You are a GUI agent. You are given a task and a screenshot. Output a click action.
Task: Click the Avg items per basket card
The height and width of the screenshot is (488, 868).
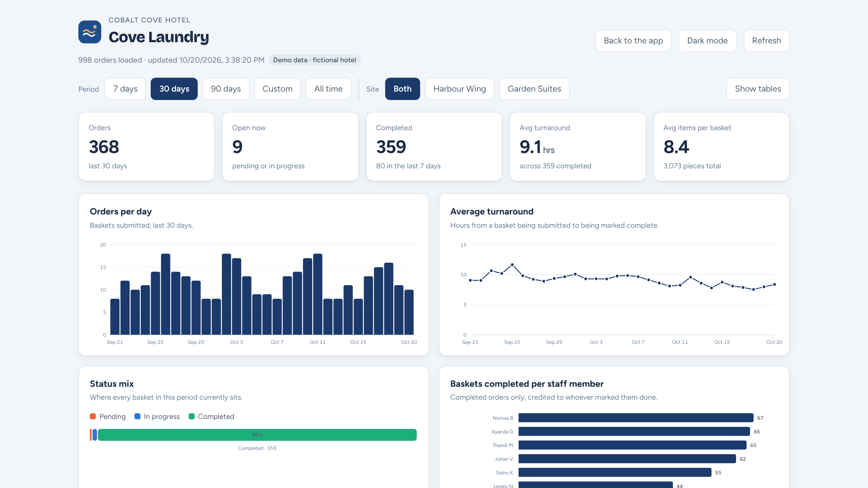pos(721,147)
